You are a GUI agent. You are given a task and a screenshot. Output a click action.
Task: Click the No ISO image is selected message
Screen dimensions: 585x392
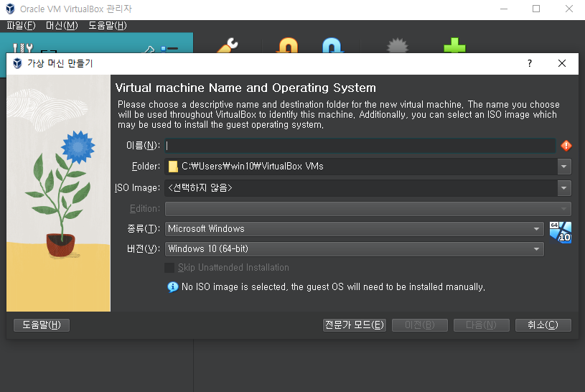pyautogui.click(x=333, y=286)
